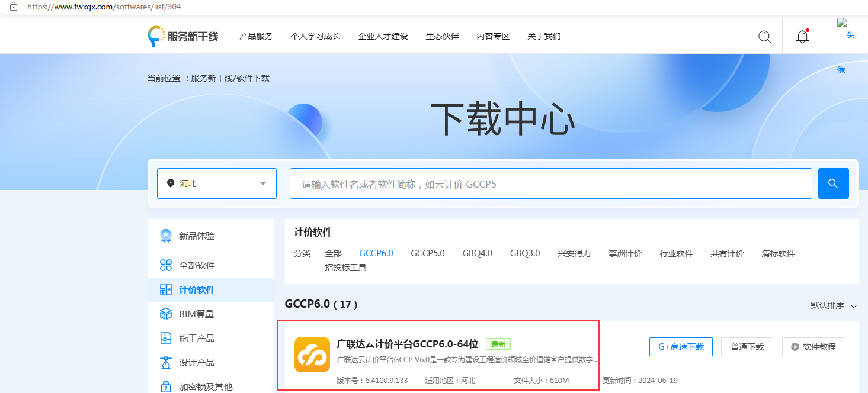Click the dropdown arrow in region selector
Viewport: 868px width, 393px height.
pos(263,183)
